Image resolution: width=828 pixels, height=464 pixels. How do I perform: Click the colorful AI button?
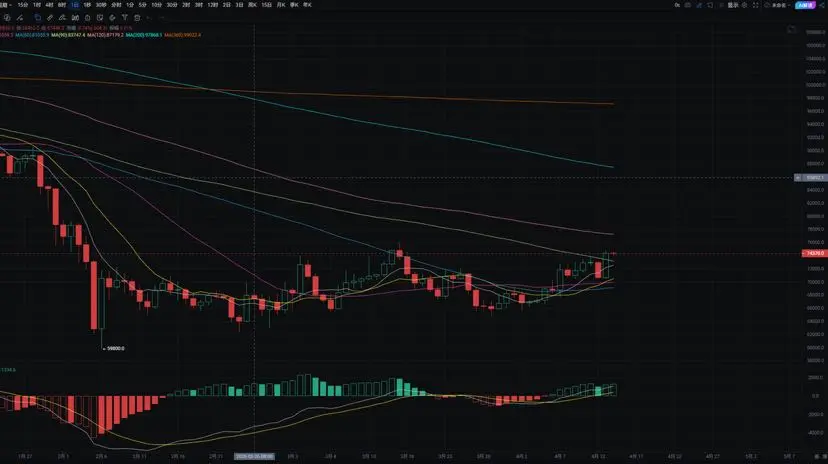(805, 5)
